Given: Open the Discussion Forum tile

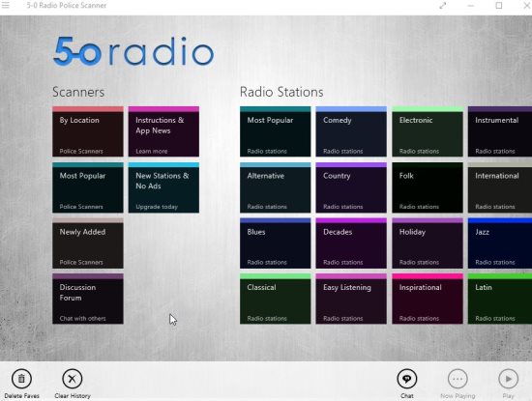Looking at the screenshot, I should [x=88, y=299].
